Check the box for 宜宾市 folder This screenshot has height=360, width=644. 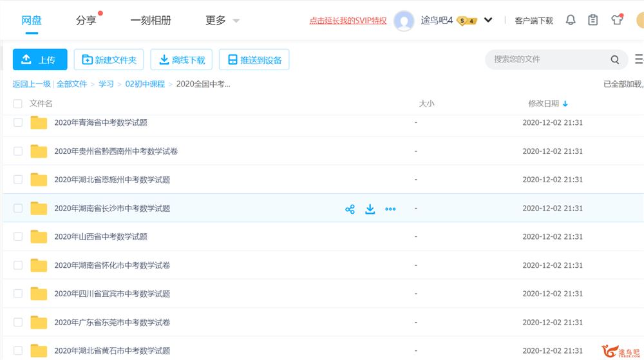pos(17,294)
